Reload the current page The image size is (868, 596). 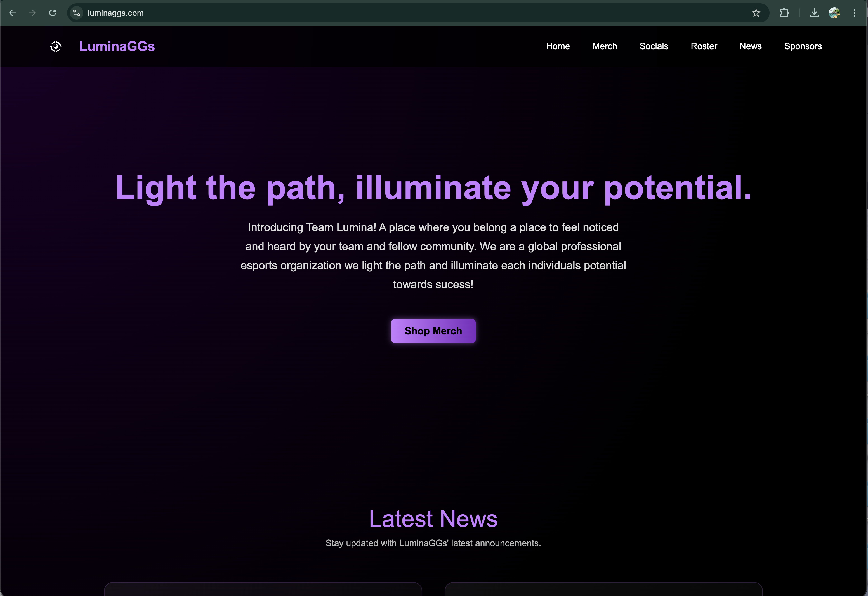point(53,13)
